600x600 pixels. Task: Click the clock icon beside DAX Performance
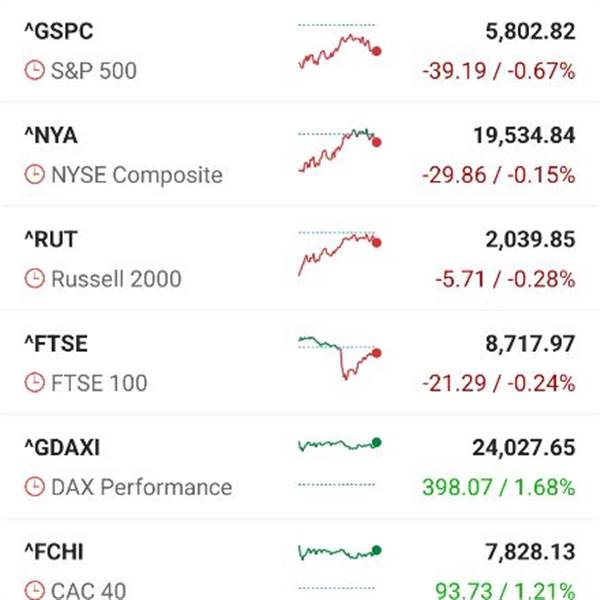click(35, 487)
